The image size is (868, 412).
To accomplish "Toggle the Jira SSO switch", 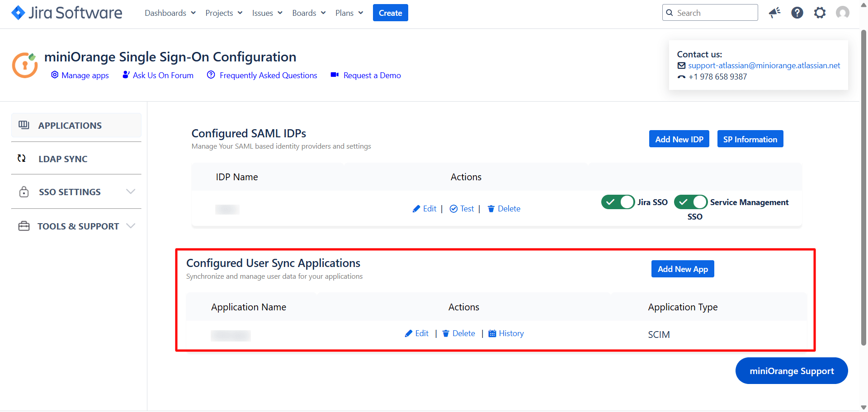I will 618,202.
